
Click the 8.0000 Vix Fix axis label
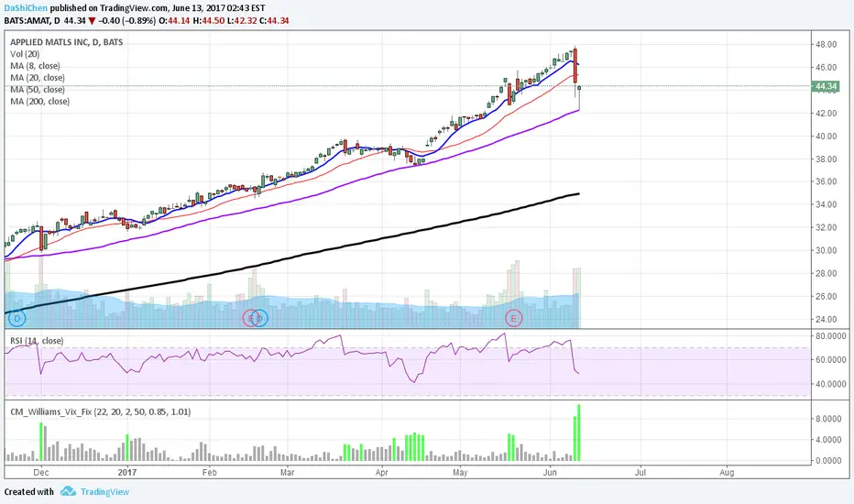pos(830,419)
